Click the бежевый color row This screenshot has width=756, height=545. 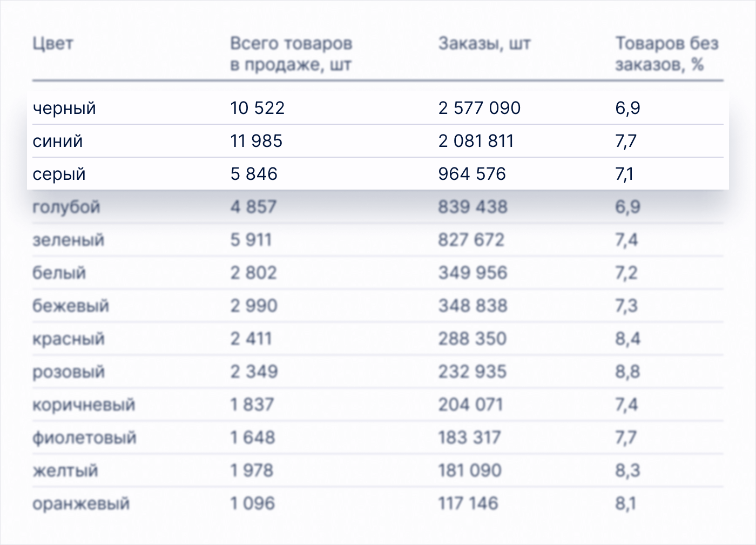click(x=70, y=306)
